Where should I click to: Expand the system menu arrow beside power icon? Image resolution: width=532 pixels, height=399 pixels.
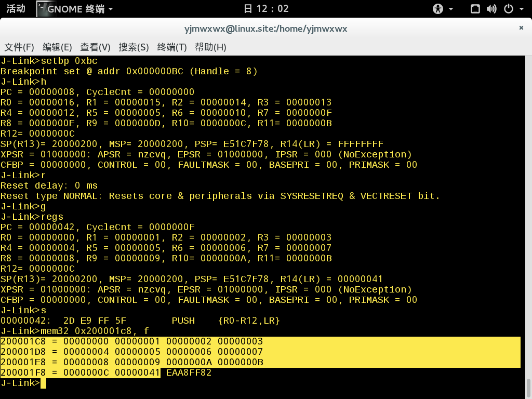click(522, 9)
